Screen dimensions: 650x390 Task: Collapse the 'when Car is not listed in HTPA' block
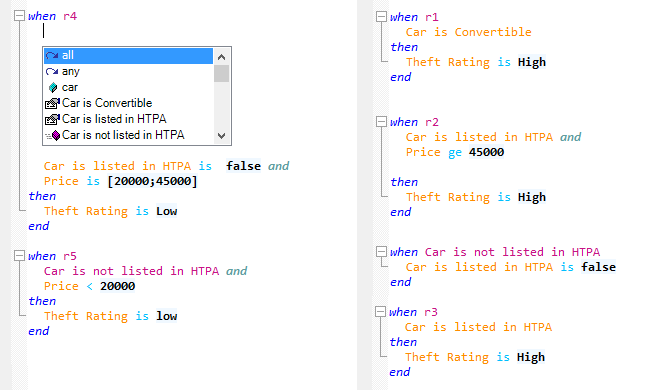(x=381, y=252)
